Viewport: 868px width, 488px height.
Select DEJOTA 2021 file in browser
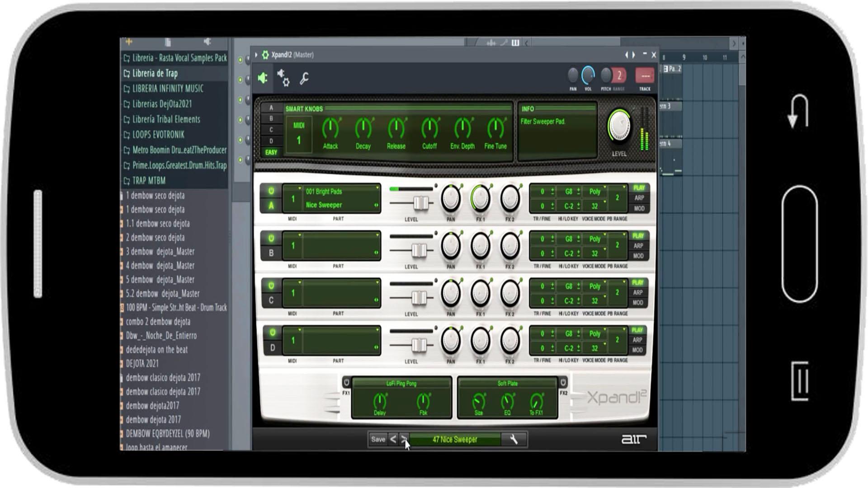tap(142, 363)
